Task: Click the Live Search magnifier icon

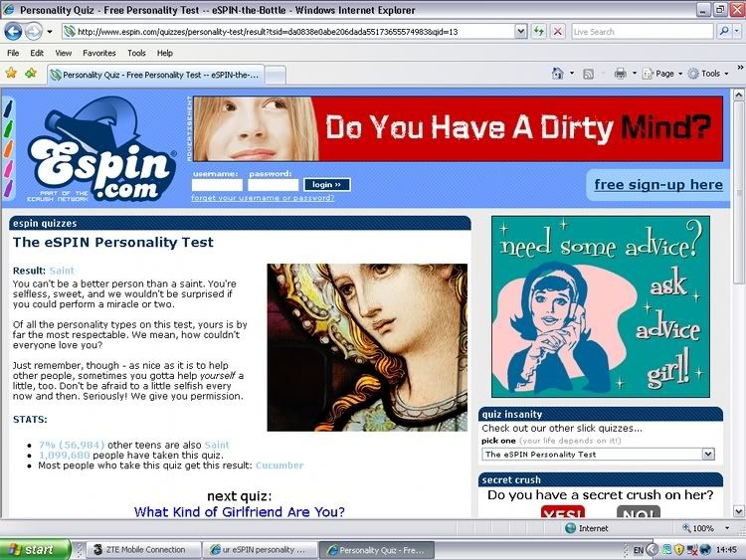Action: [724, 32]
